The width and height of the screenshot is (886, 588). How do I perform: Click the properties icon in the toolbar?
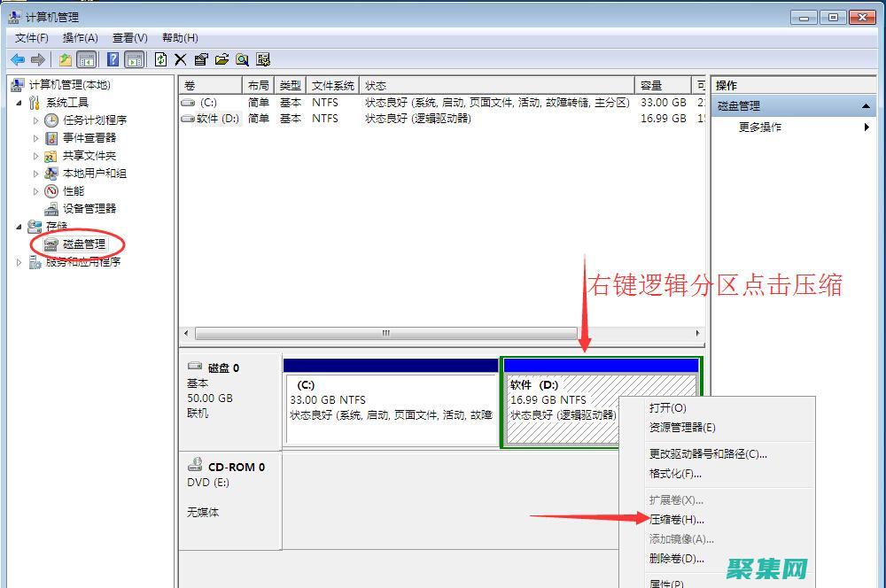(201, 59)
